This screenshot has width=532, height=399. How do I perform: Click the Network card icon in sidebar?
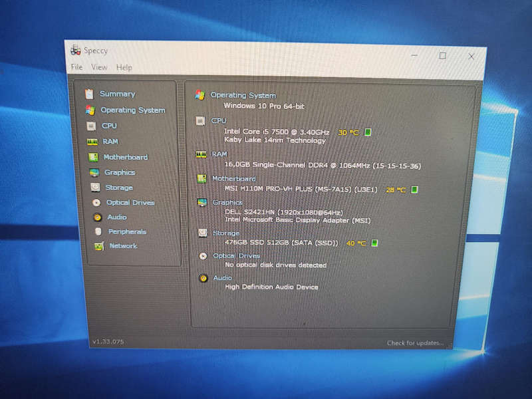(99, 246)
